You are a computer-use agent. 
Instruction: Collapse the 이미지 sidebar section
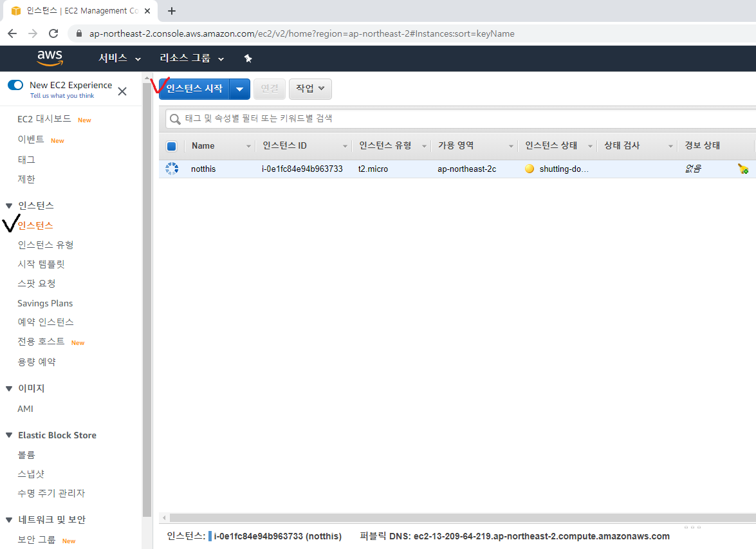(x=8, y=388)
